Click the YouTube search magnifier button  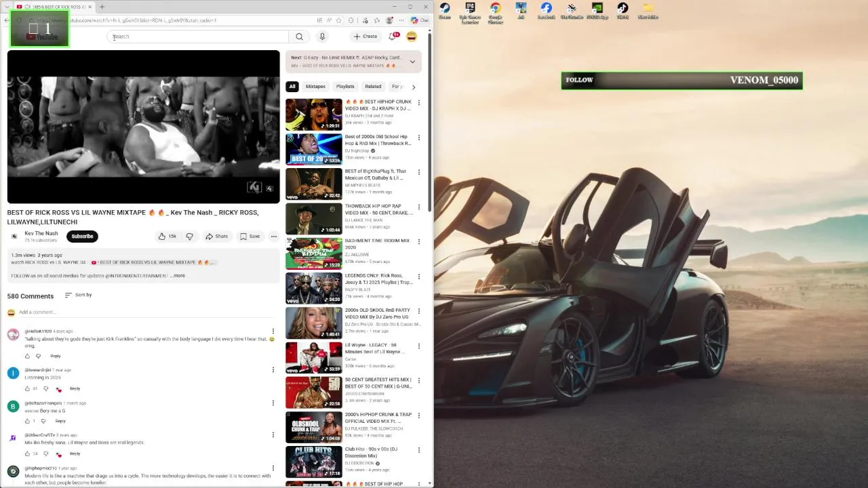click(x=299, y=37)
